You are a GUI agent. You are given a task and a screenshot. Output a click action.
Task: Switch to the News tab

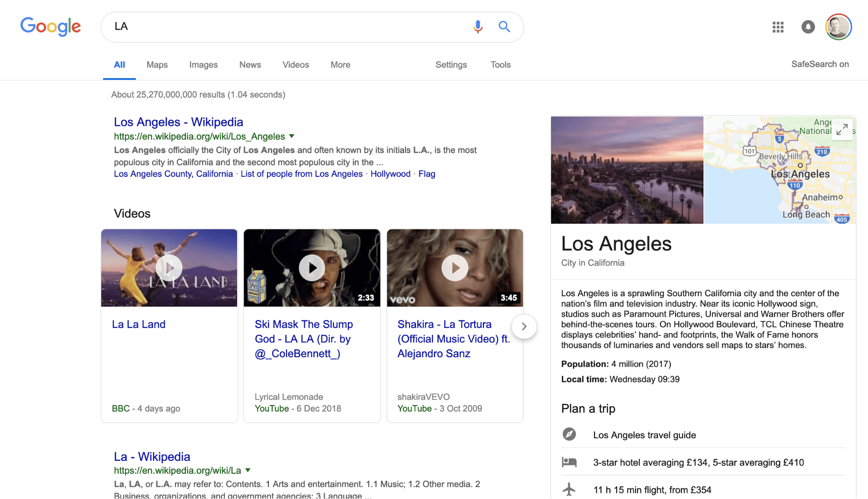tap(250, 65)
